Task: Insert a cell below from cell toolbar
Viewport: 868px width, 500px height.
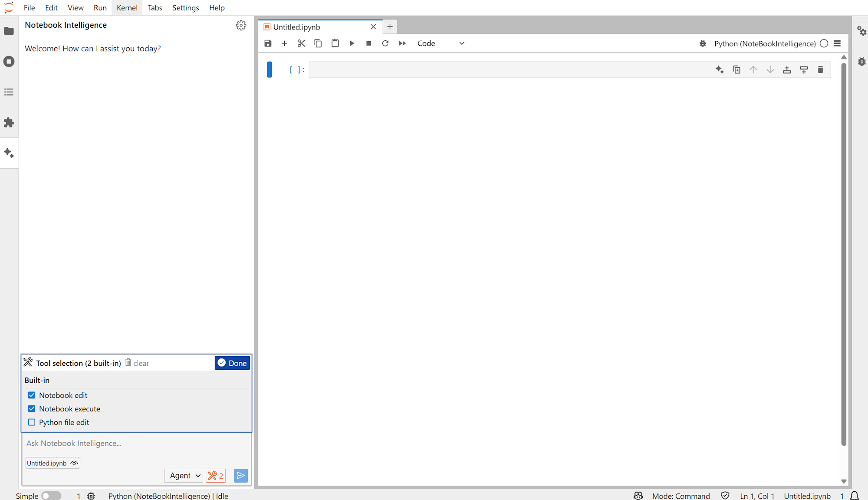Action: pos(804,70)
